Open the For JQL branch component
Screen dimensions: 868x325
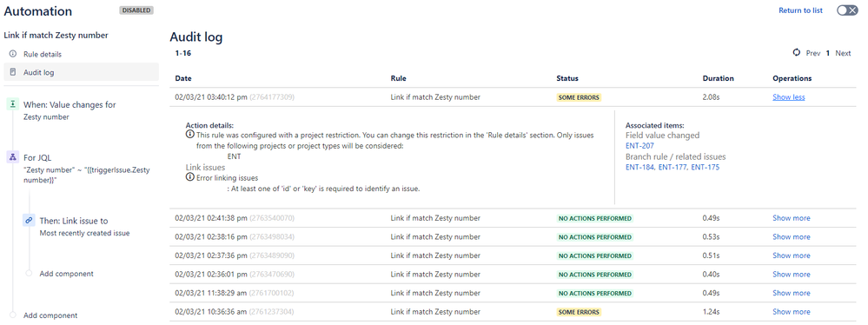click(86, 169)
